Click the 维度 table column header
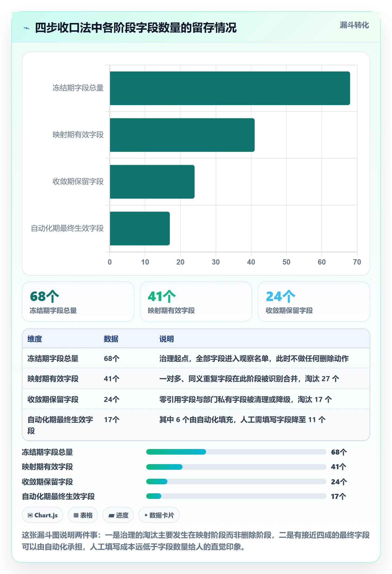Viewport: 392px width, 574px height. [35, 339]
